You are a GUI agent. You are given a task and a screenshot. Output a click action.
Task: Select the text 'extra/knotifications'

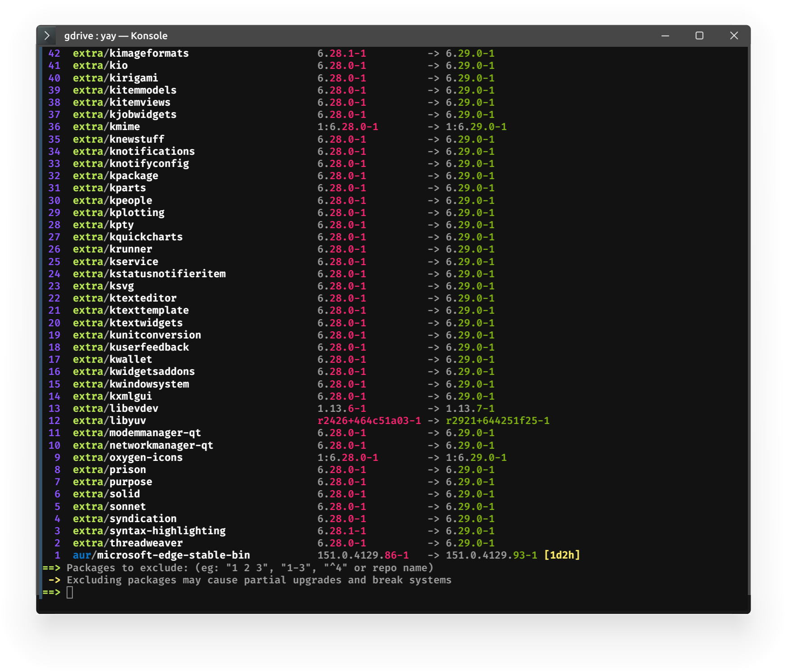[x=134, y=152]
